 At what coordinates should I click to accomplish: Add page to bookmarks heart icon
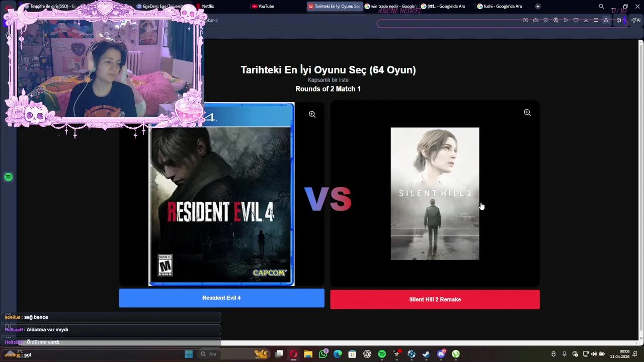pyautogui.click(x=576, y=20)
